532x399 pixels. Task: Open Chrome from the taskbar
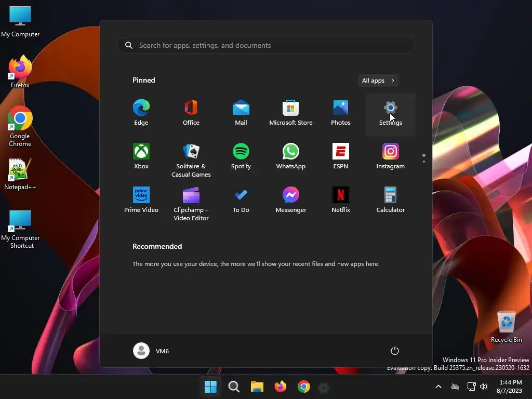click(x=303, y=387)
